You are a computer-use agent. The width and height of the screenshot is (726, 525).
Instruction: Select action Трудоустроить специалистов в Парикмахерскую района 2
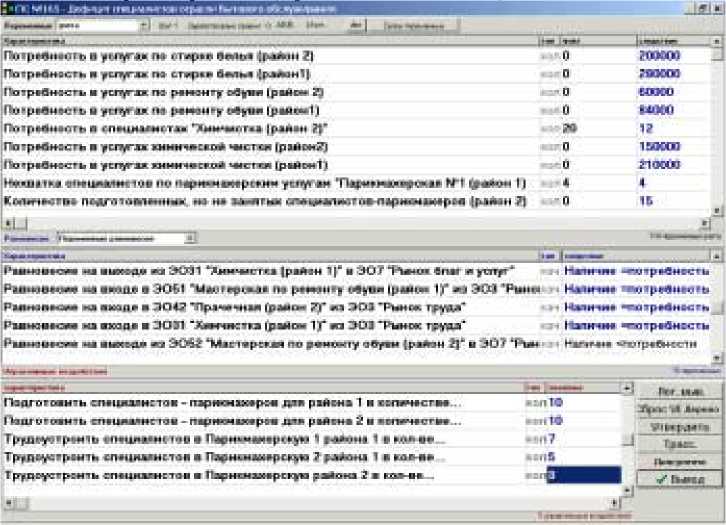pos(312,475)
